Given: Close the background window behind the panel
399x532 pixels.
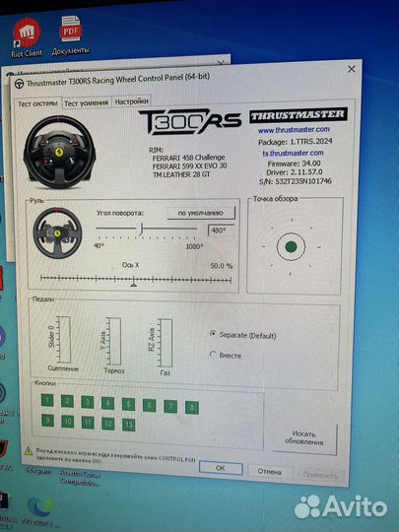Looking at the screenshot, I should 221,63.
